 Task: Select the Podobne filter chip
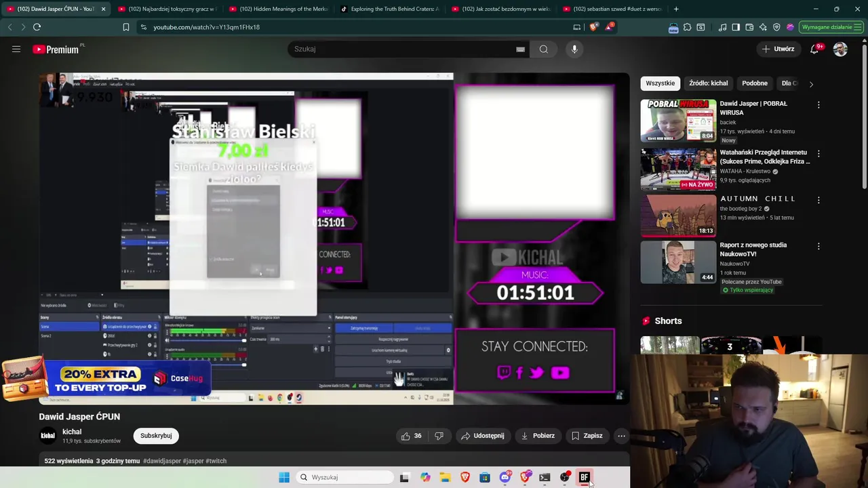(755, 83)
